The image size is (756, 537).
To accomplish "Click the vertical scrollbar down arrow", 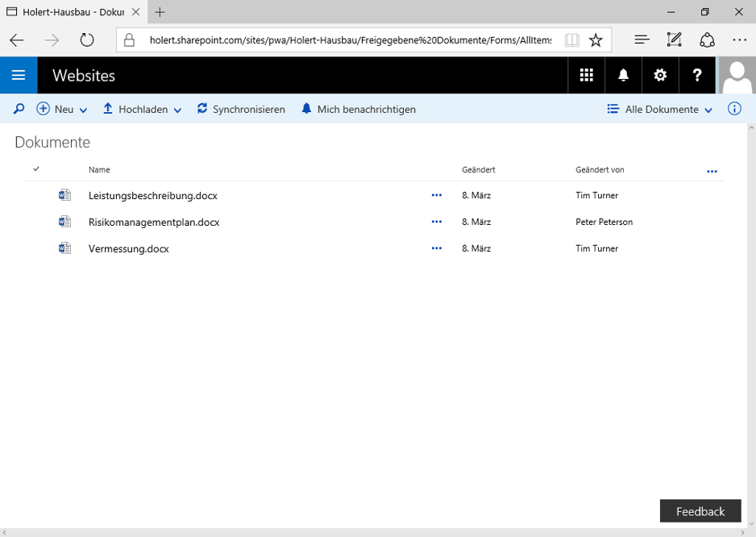I will coord(751,523).
